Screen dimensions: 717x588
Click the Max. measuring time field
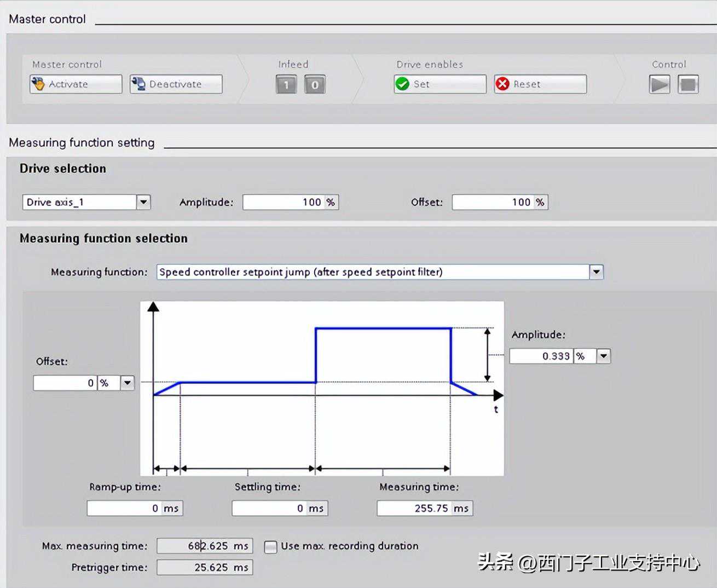(x=194, y=546)
